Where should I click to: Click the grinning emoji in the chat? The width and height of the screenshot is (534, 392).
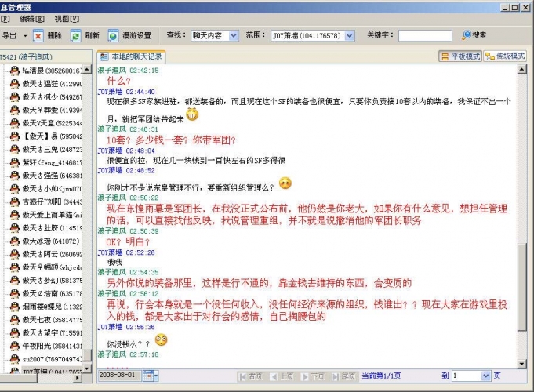pyautogui.click(x=192, y=114)
